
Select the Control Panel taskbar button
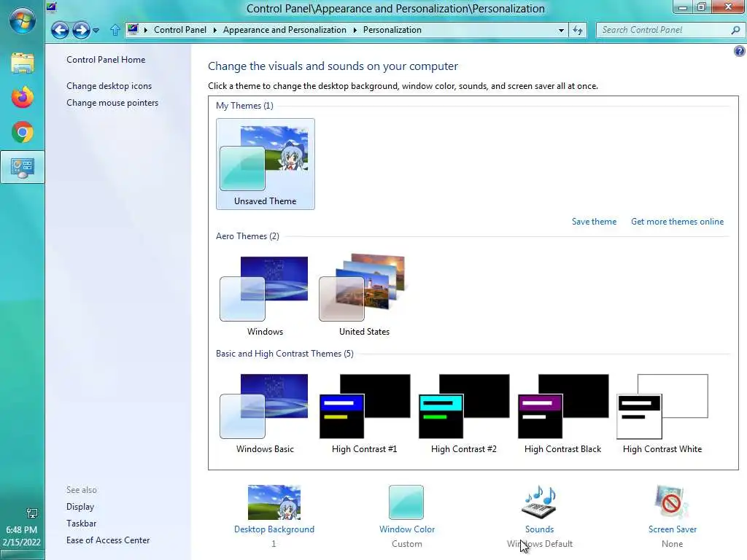23,167
